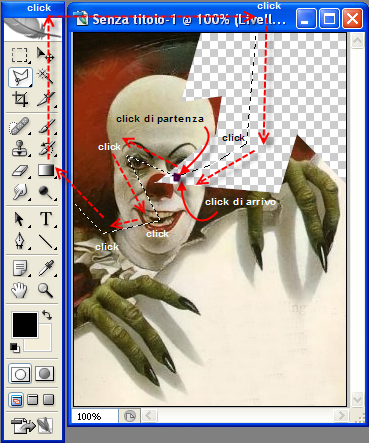Select the Rectangular Marquee tool

coord(20,55)
